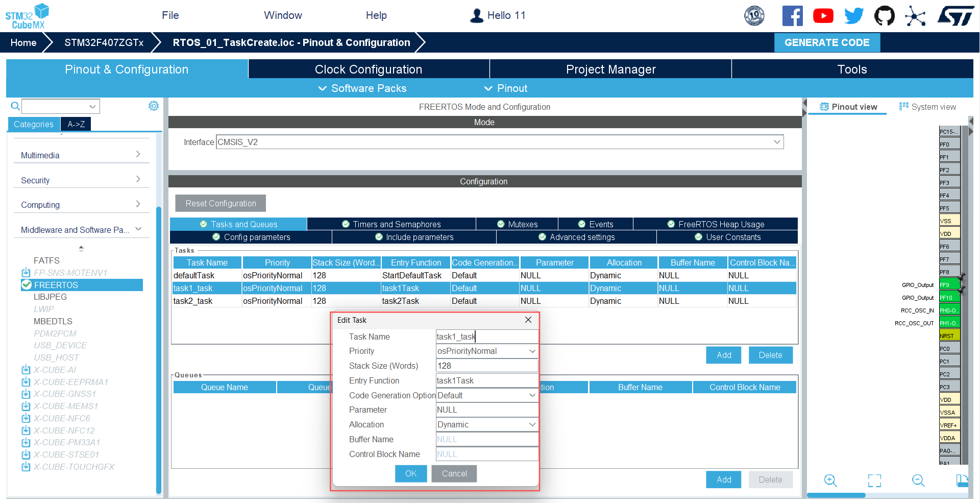Go to Home breadcrumb
This screenshot has height=503, width=980.
click(23, 42)
